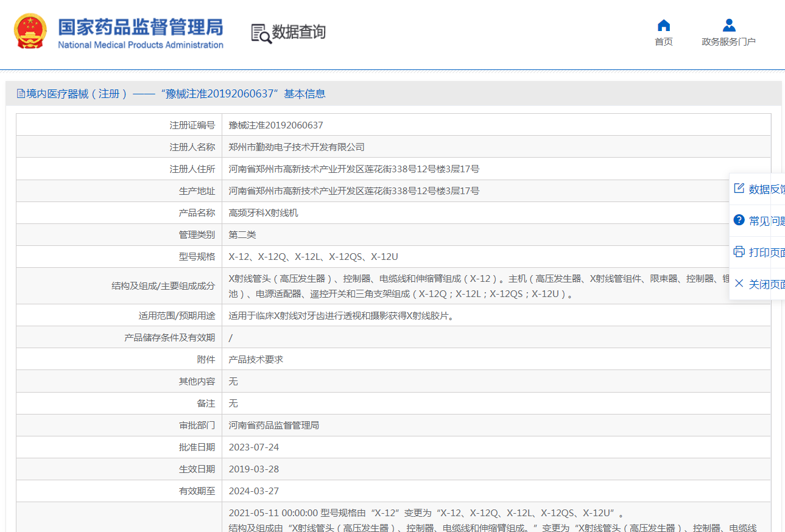Click the close page X icon

click(x=739, y=283)
